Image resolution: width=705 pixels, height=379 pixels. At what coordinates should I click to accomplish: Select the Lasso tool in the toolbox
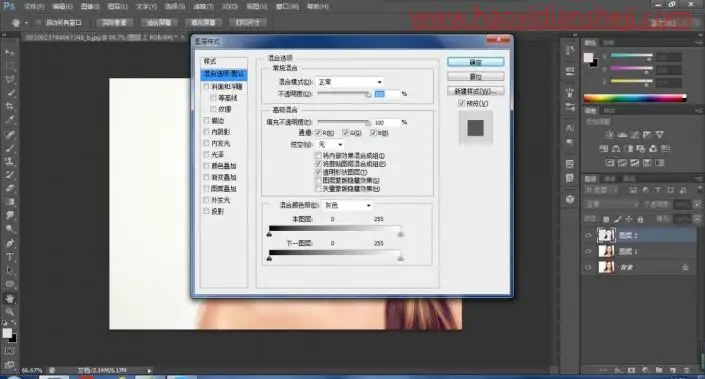point(9,80)
